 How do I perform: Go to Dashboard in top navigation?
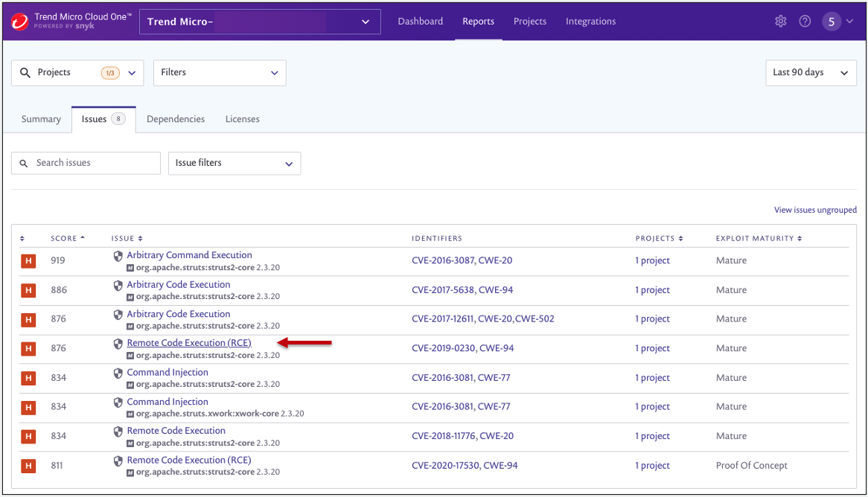(x=420, y=22)
